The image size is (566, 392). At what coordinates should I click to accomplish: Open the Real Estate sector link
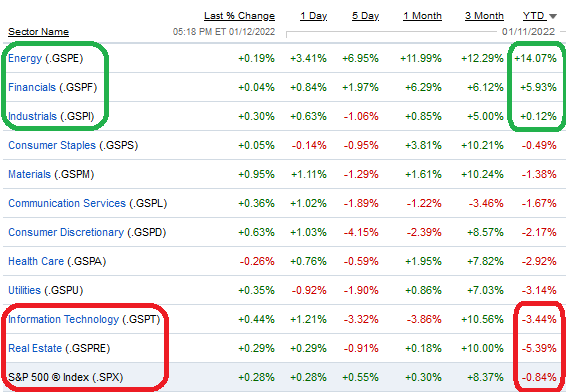pos(35,348)
